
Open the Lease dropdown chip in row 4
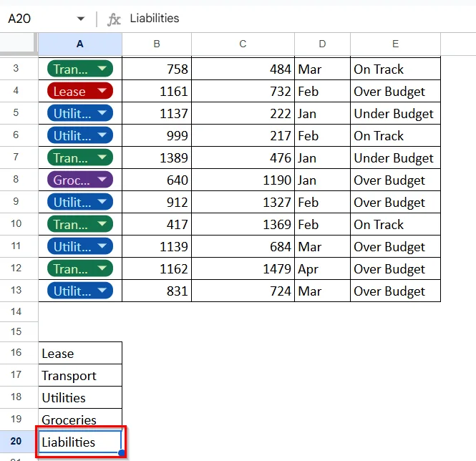tap(80, 91)
